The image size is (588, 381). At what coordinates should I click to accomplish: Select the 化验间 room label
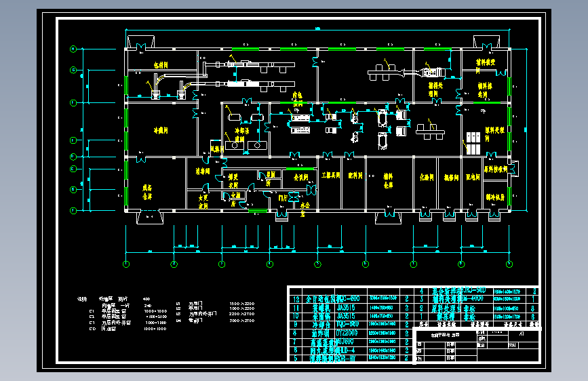427,178
